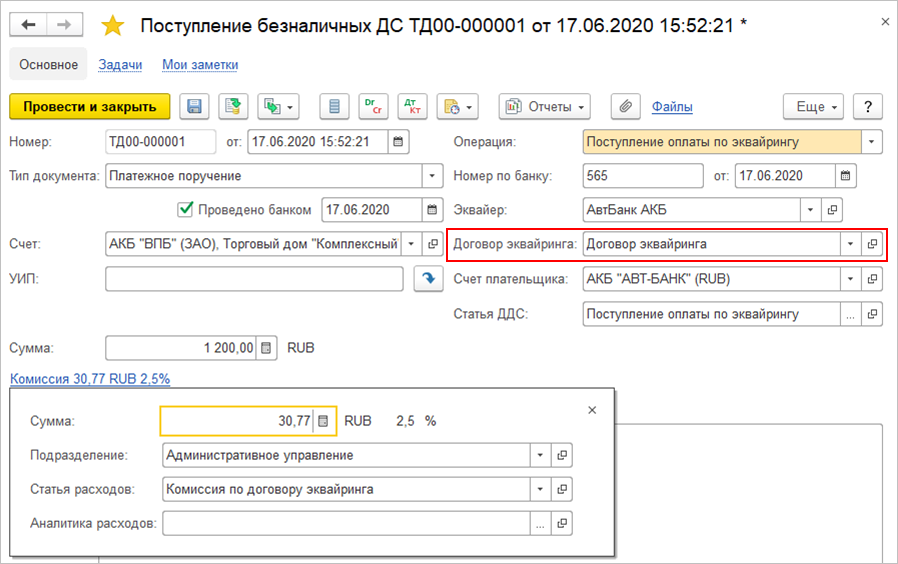Open the Еще menu
This screenshot has width=898, height=564.
813,107
